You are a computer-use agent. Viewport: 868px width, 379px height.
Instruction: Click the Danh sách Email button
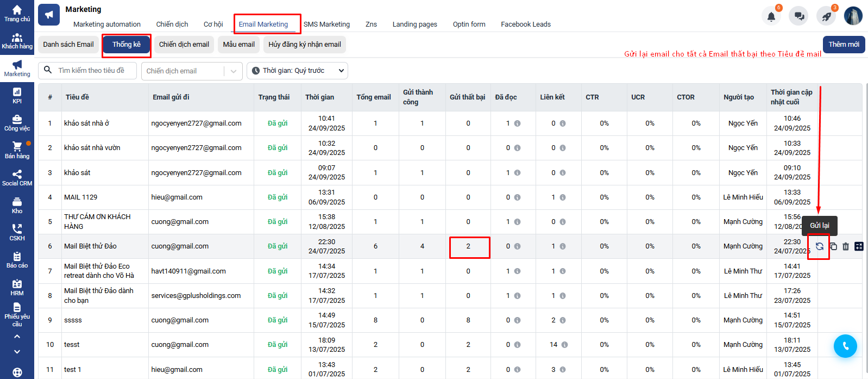[68, 45]
